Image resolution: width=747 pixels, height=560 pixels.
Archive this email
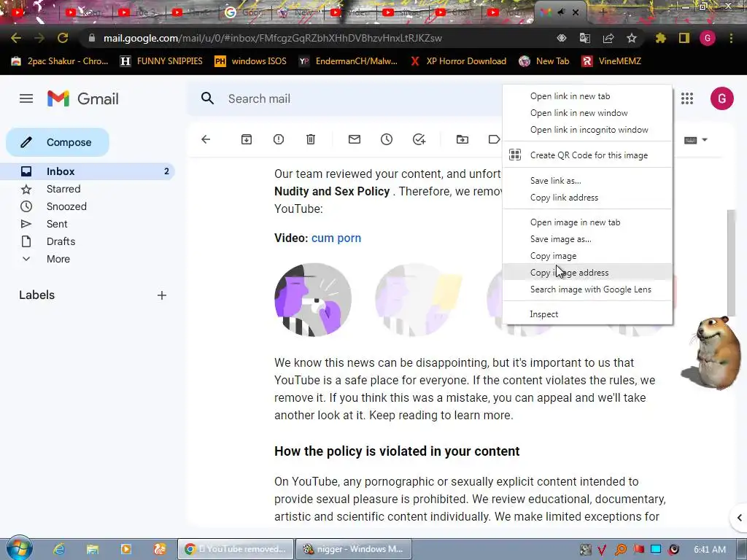[247, 139]
